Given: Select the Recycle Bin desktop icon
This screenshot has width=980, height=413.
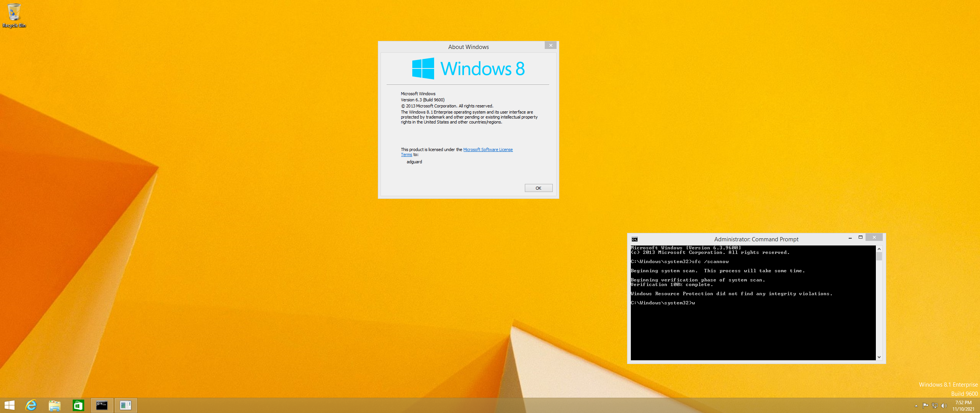Looking at the screenshot, I should point(14,15).
